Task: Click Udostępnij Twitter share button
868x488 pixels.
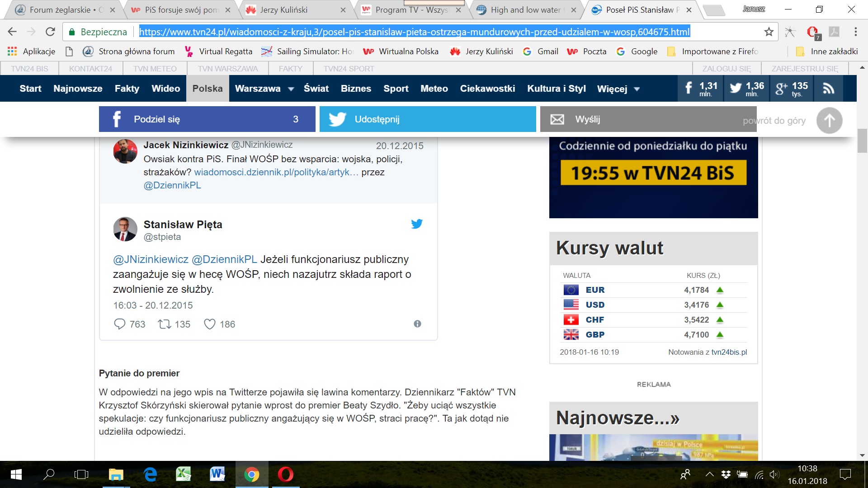Action: point(428,119)
